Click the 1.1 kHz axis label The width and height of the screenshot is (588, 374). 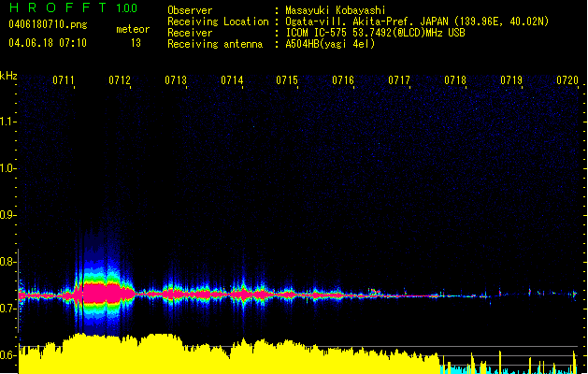click(7, 122)
